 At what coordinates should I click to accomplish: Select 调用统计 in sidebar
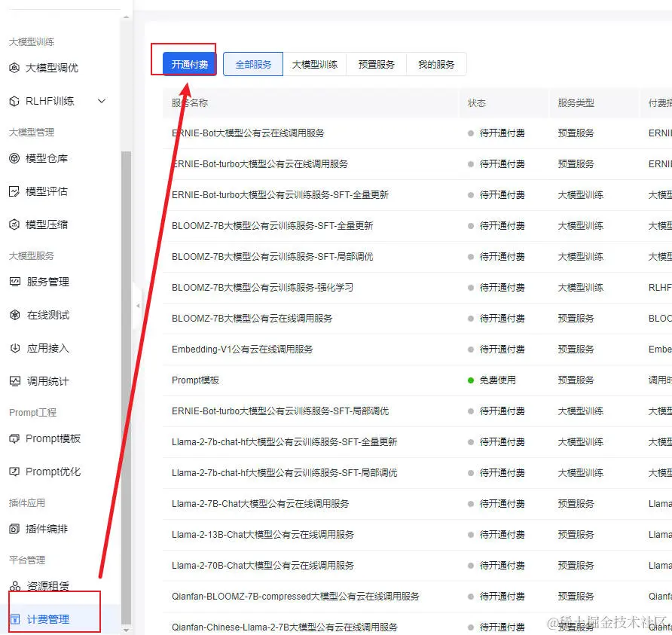[47, 381]
